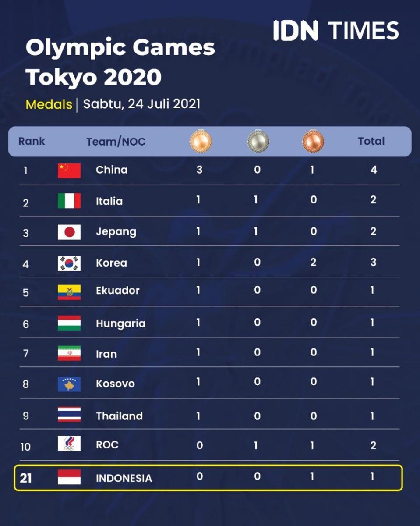Click the Indonesia flag in highlighted row
The image size is (420, 526).
pyautogui.click(x=69, y=477)
